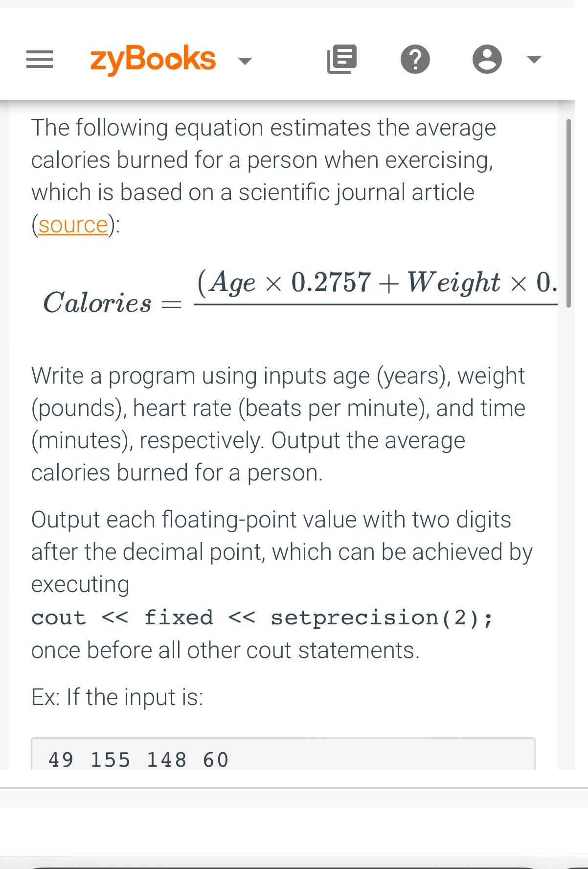Click the zyBooks logo in the header
Viewport: 588px width, 869px height.
click(x=152, y=59)
